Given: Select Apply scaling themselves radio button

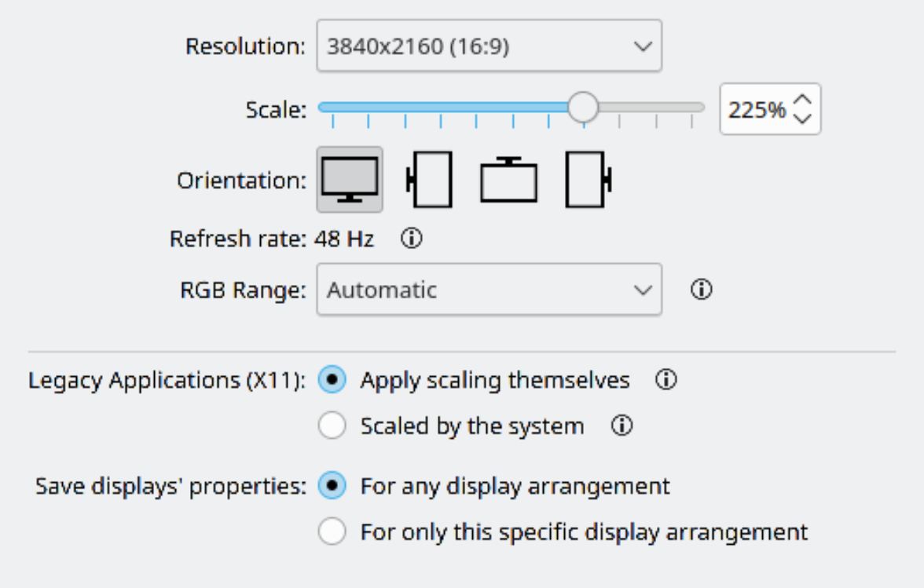Looking at the screenshot, I should [332, 381].
